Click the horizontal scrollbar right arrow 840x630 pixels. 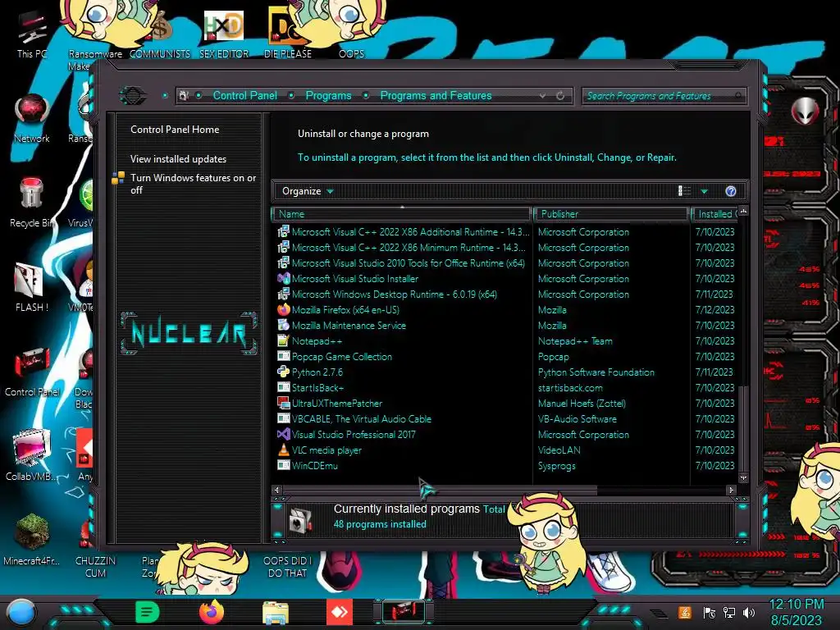pos(731,490)
